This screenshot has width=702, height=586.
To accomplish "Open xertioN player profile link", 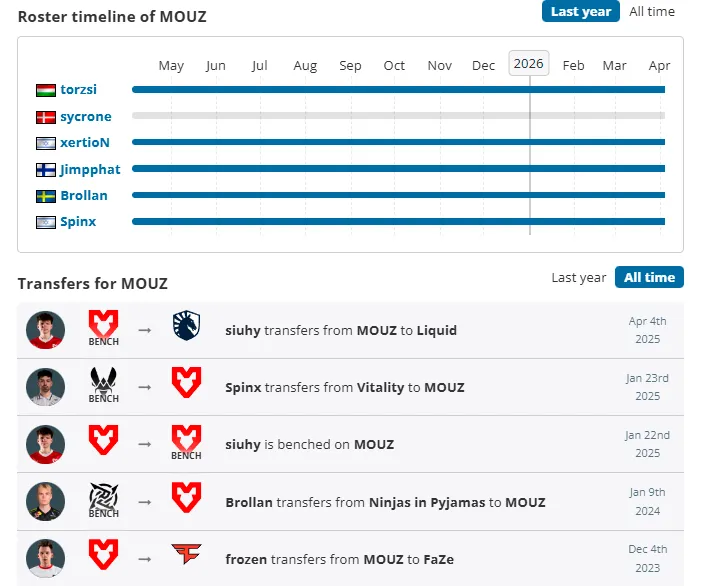I will click(x=85, y=142).
